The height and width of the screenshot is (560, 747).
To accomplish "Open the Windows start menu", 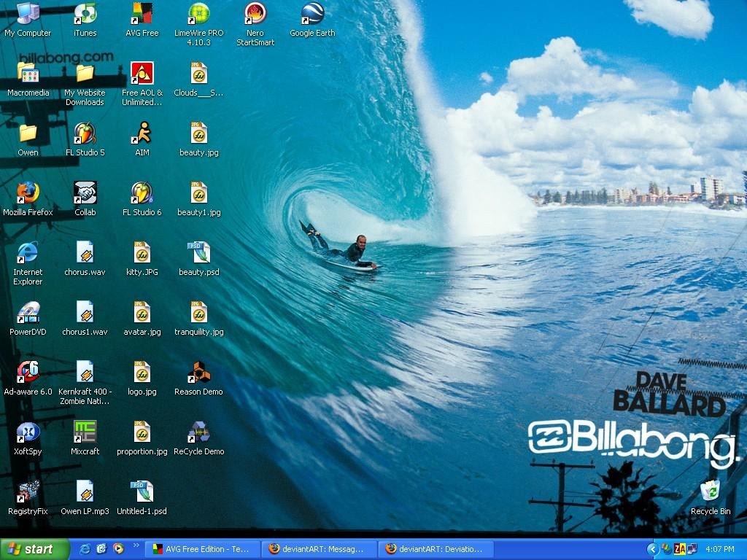I will pyautogui.click(x=35, y=549).
